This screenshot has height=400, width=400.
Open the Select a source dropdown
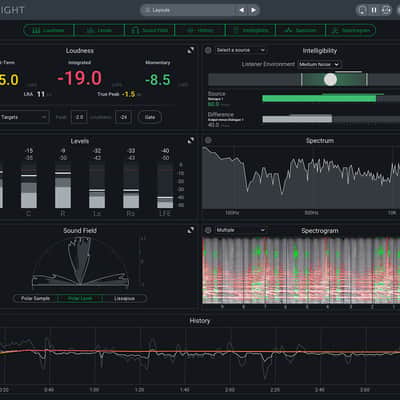(x=240, y=50)
